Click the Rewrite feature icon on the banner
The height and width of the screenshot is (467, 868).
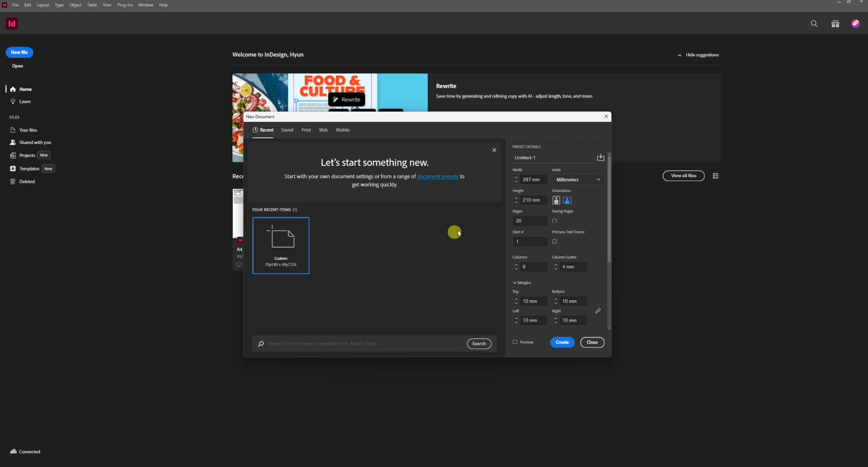pyautogui.click(x=336, y=100)
